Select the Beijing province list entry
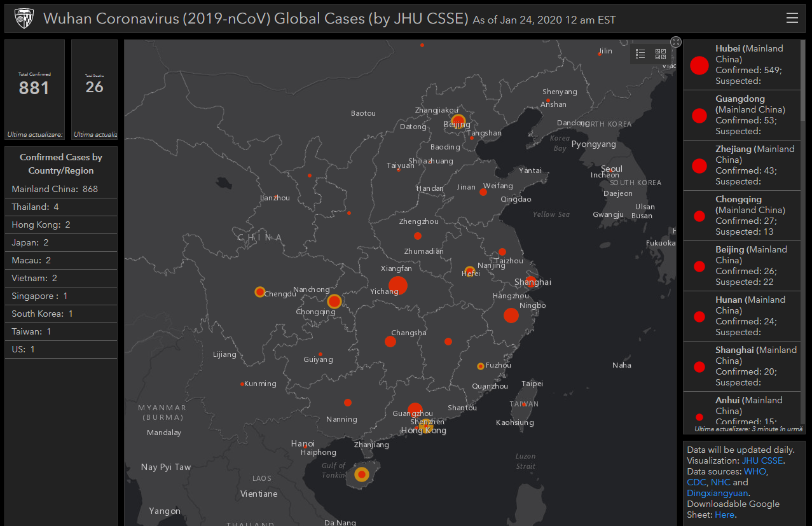Viewport: 812px width, 526px height. (742, 266)
